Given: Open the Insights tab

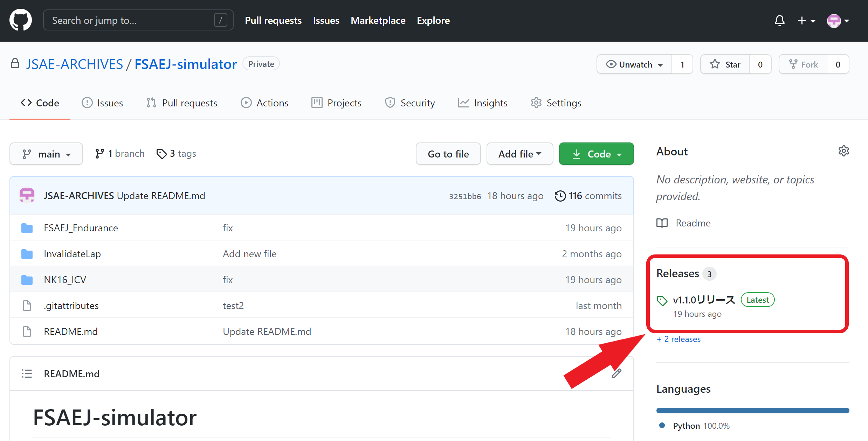Looking at the screenshot, I should tap(483, 103).
